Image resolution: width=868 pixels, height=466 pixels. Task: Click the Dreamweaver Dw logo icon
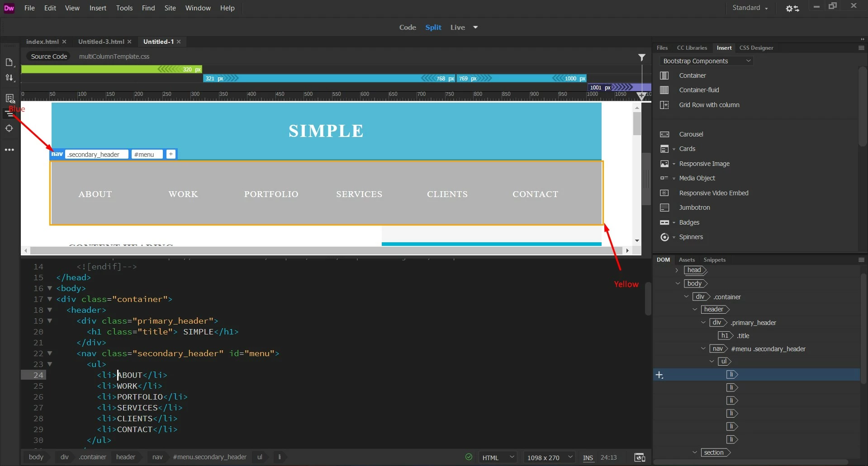click(9, 8)
